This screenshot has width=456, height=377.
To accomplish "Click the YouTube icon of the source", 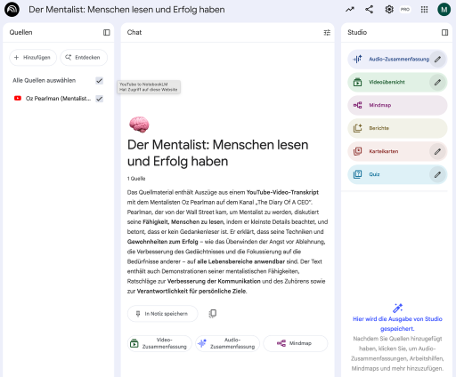I will tap(18, 98).
